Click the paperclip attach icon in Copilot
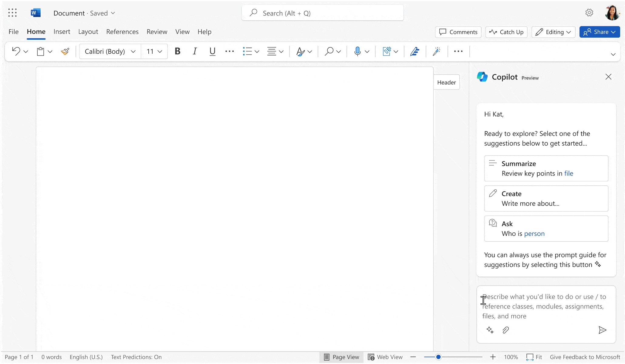Viewport: 625px width, 364px height. pyautogui.click(x=505, y=330)
